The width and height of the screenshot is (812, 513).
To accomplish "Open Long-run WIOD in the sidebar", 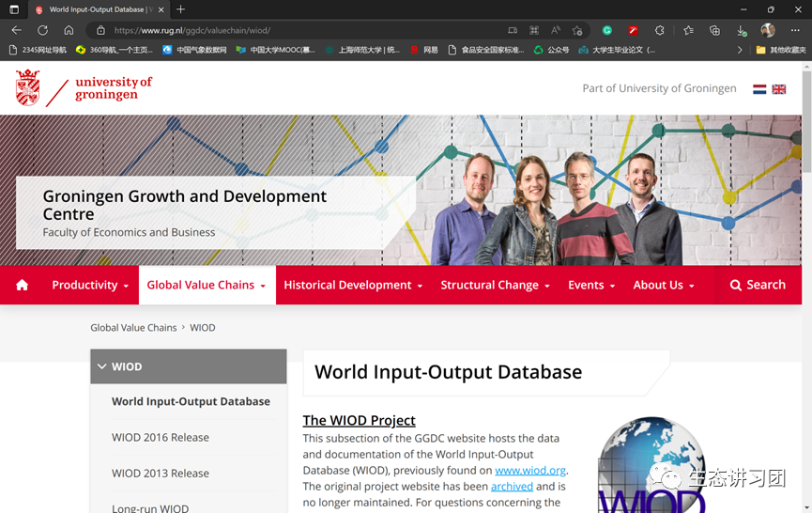I will coord(150,507).
